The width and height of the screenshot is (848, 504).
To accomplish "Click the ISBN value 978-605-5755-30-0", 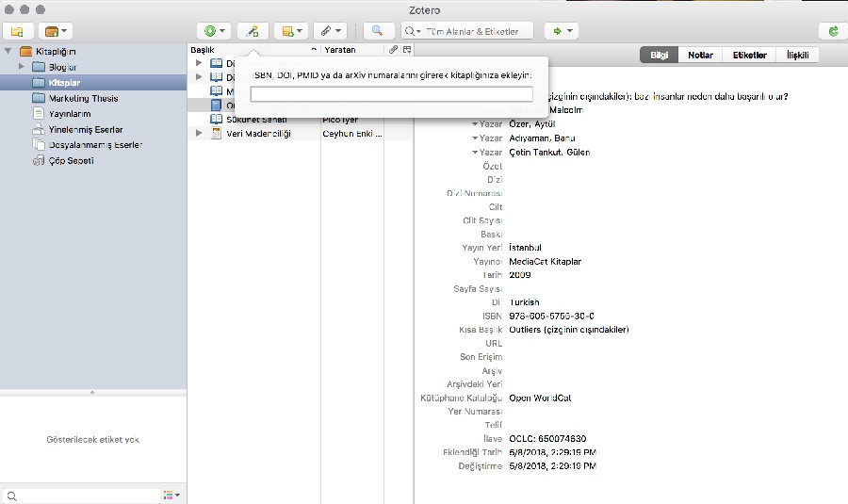I will (x=551, y=317).
